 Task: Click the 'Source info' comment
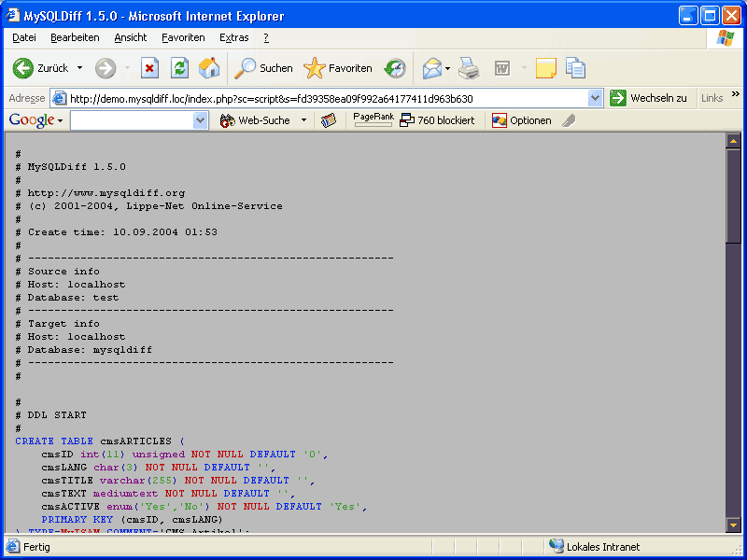pyautogui.click(x=58, y=272)
